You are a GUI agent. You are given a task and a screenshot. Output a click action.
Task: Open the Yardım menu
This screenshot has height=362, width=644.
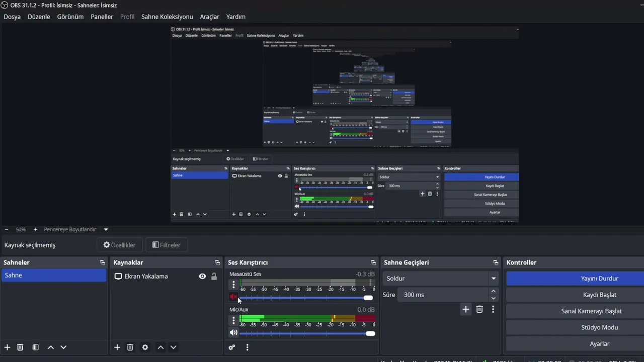[x=236, y=17]
